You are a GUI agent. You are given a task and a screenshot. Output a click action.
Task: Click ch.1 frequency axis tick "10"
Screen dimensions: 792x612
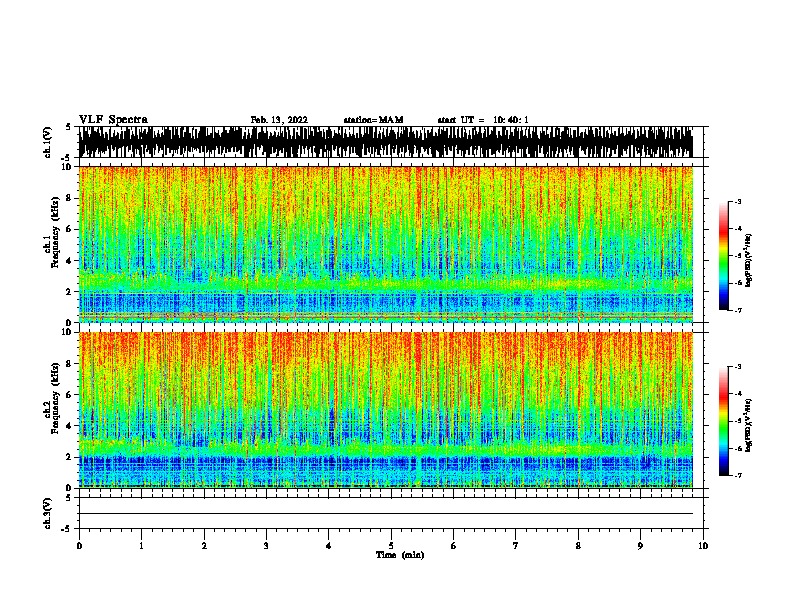click(68, 167)
